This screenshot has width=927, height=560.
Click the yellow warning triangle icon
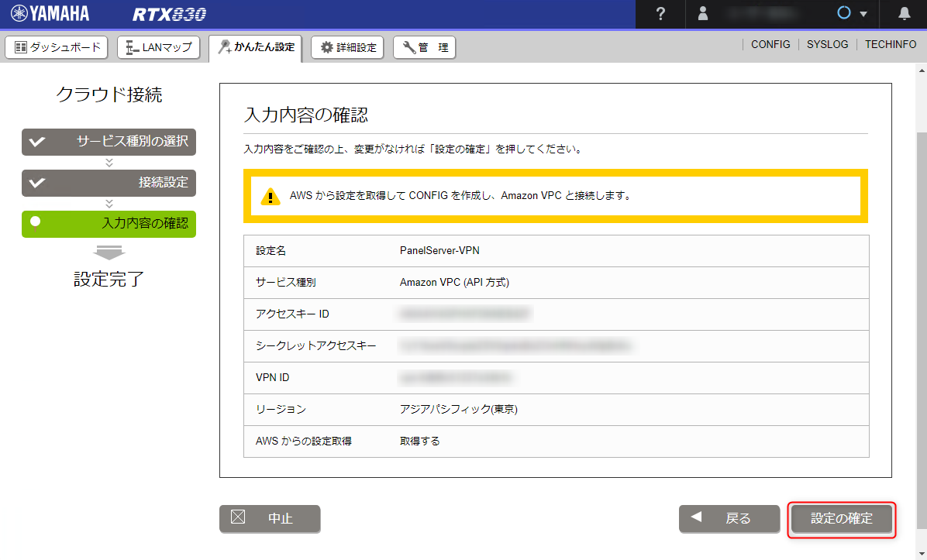tap(270, 196)
